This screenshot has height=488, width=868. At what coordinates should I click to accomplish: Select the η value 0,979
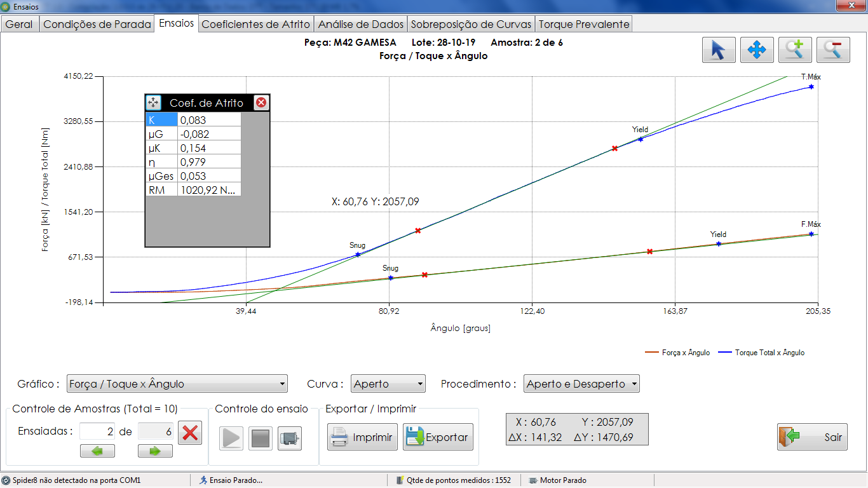click(209, 161)
